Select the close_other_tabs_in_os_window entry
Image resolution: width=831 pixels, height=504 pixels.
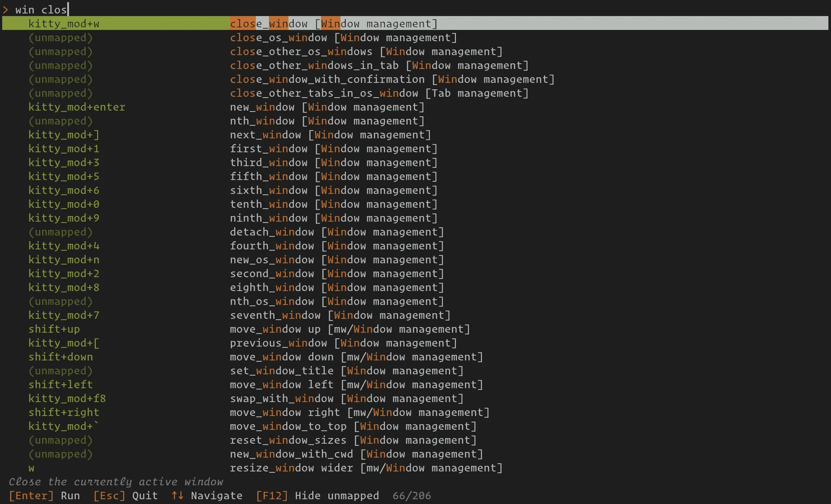415,93
